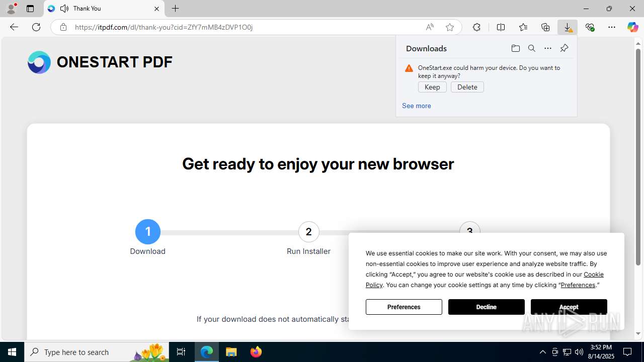Open the Favorites list
The image size is (644, 362).
[523, 27]
